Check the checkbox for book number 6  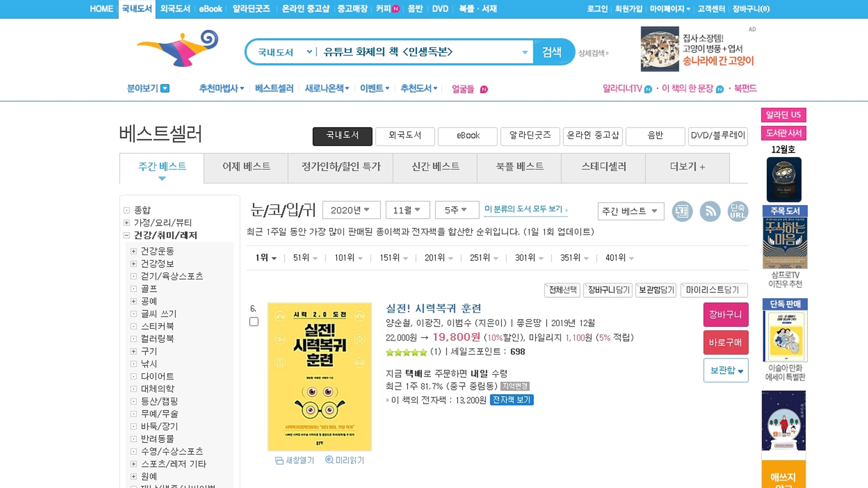coord(254,322)
